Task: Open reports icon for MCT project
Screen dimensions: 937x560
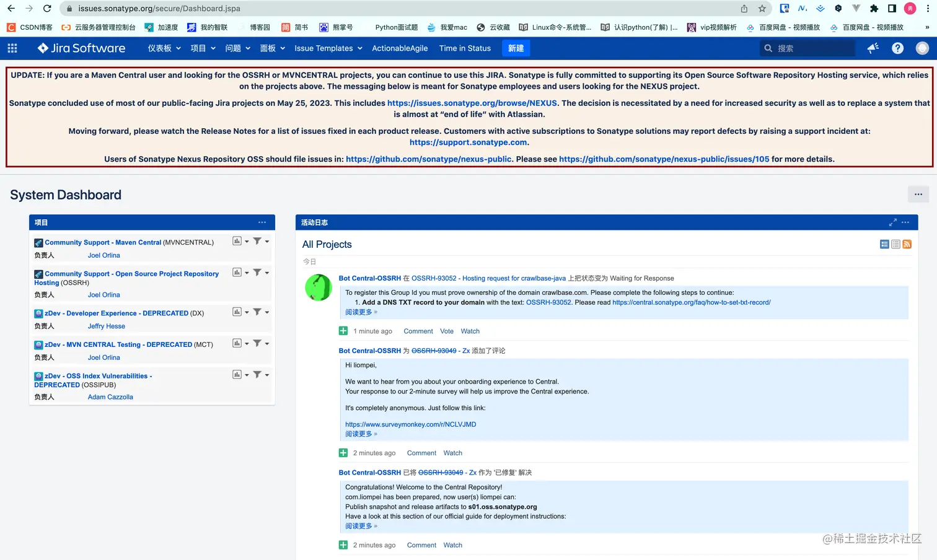Action: 237,343
